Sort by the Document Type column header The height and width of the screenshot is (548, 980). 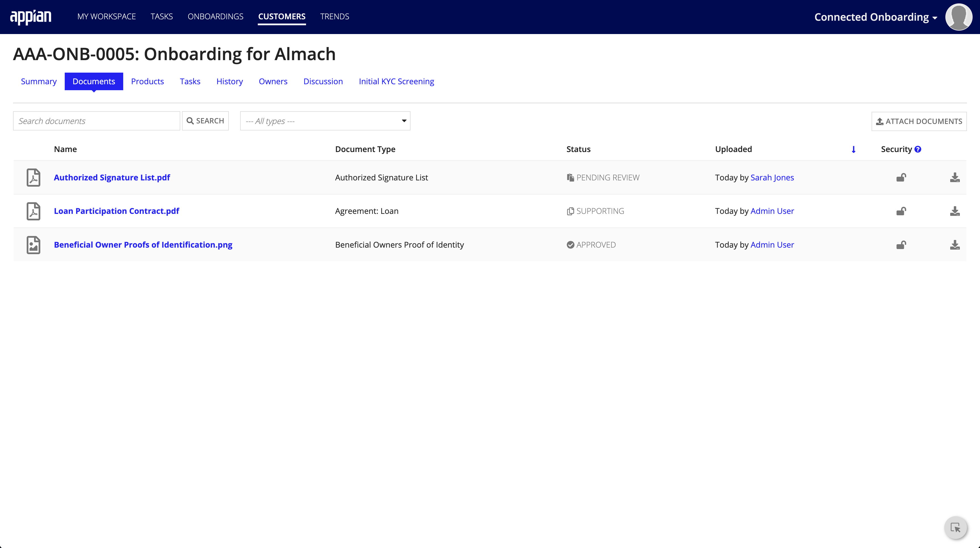pos(365,149)
